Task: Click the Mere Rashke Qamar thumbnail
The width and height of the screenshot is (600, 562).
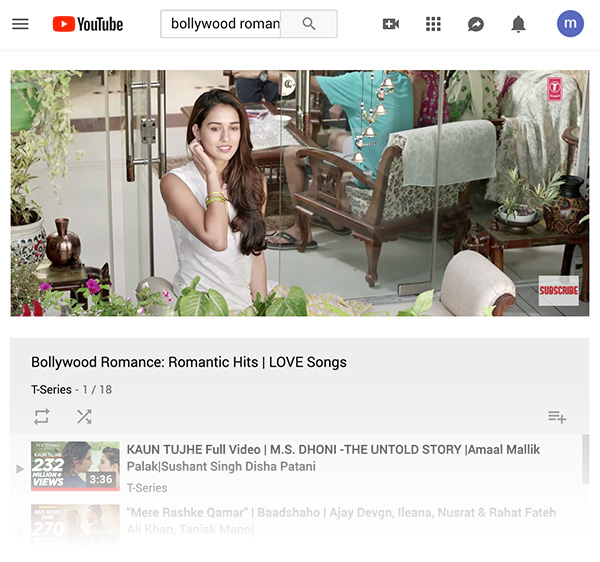Action: [75, 525]
